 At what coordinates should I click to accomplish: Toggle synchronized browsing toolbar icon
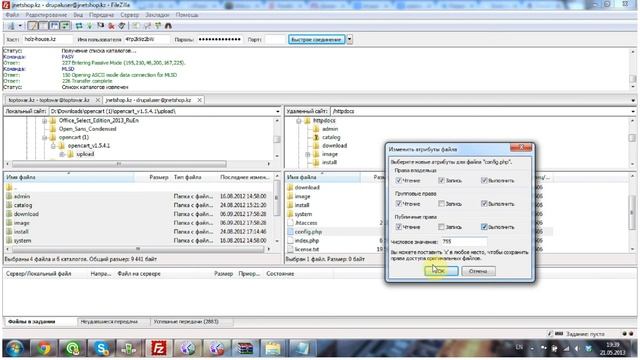pos(158,26)
